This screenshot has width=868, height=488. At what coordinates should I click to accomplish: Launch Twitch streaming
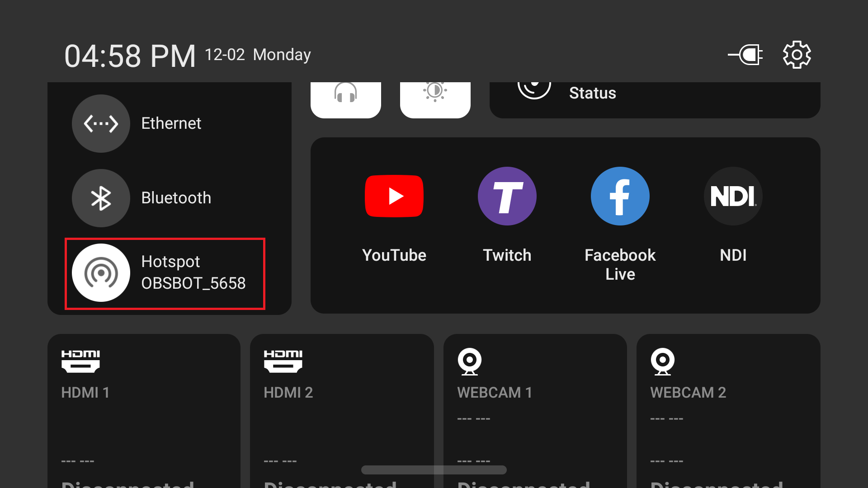[x=507, y=196]
